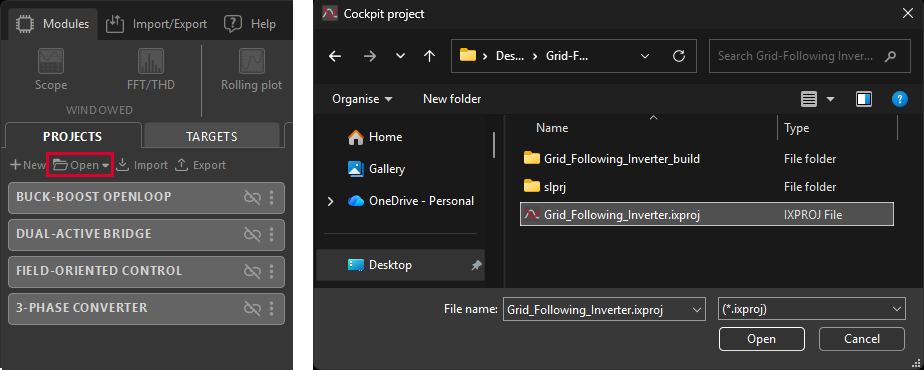Open file dialog help
The image size is (924, 370).
click(900, 99)
